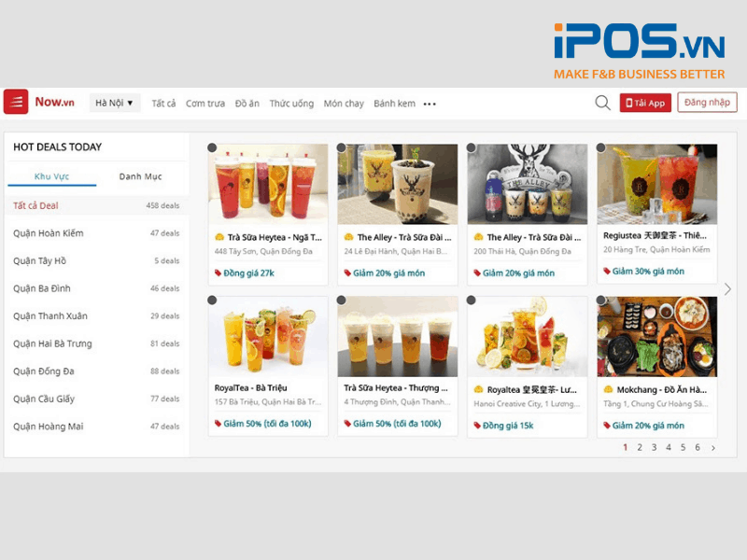Expand next deals with right chevron arrow
Viewport: 747px width, 560px height.
pos(728,289)
